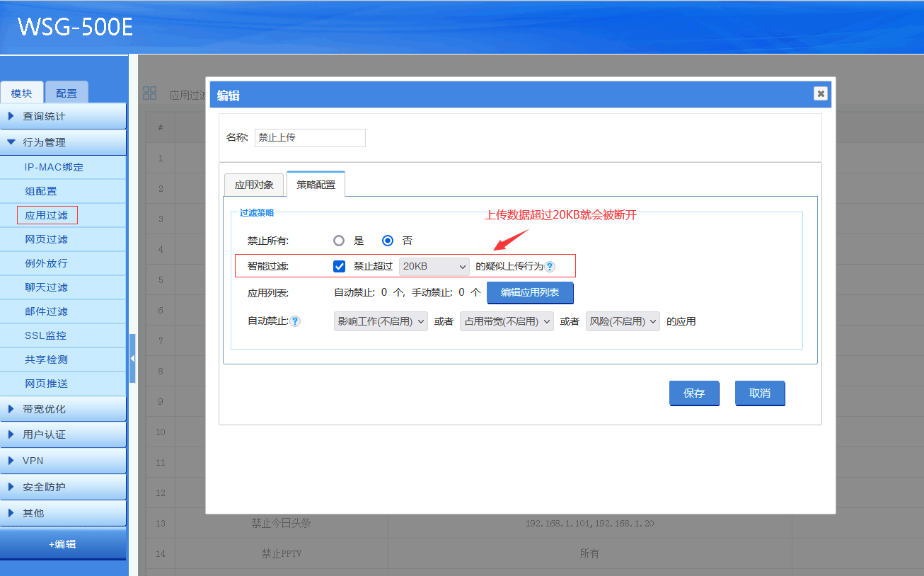Open the 占用带宽(不启用) dropdown
Screen dimensions: 924x576
pos(507,321)
